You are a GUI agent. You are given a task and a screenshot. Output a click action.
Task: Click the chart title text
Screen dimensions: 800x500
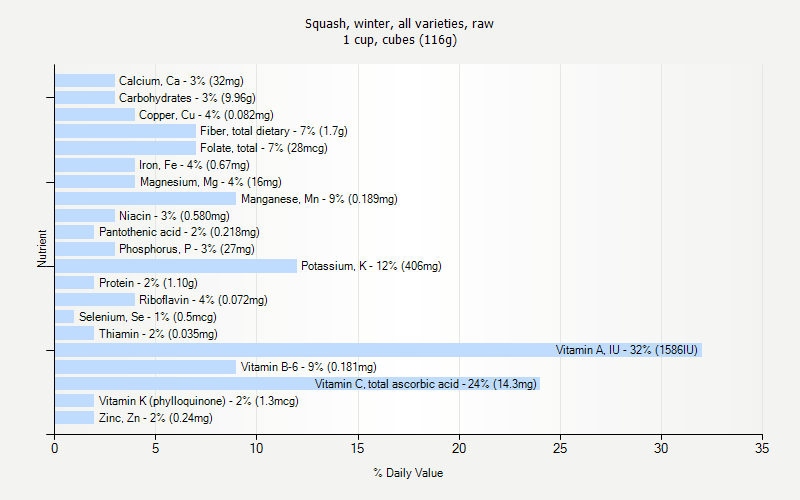(399, 31)
